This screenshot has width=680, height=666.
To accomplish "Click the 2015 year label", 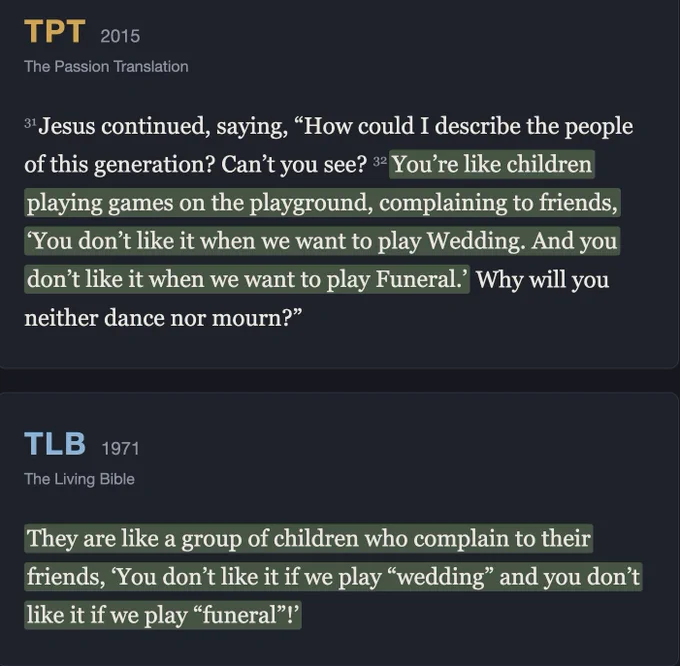I will click(120, 36).
